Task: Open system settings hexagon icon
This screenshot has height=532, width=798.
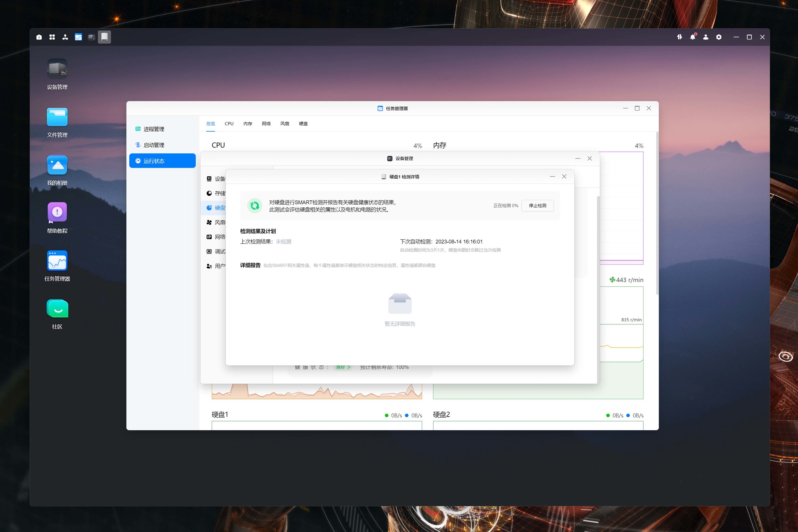Action: click(x=719, y=37)
